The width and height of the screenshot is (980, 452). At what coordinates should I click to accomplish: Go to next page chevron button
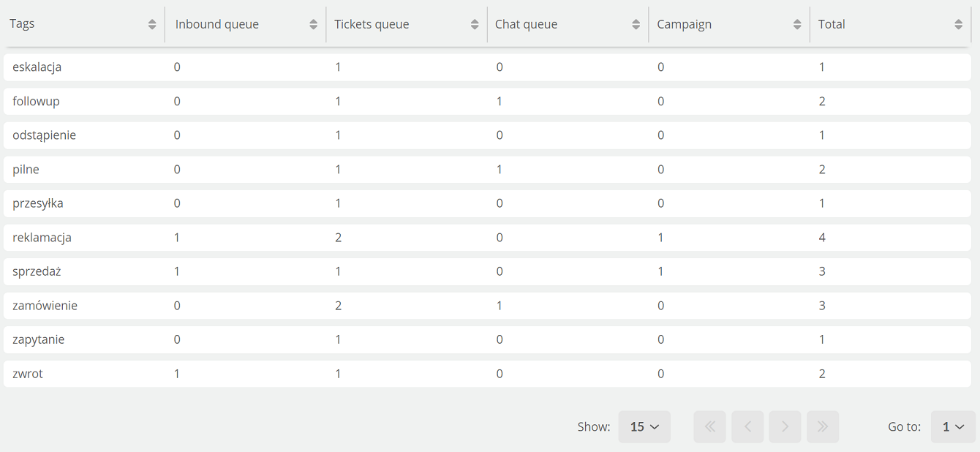[785, 426]
